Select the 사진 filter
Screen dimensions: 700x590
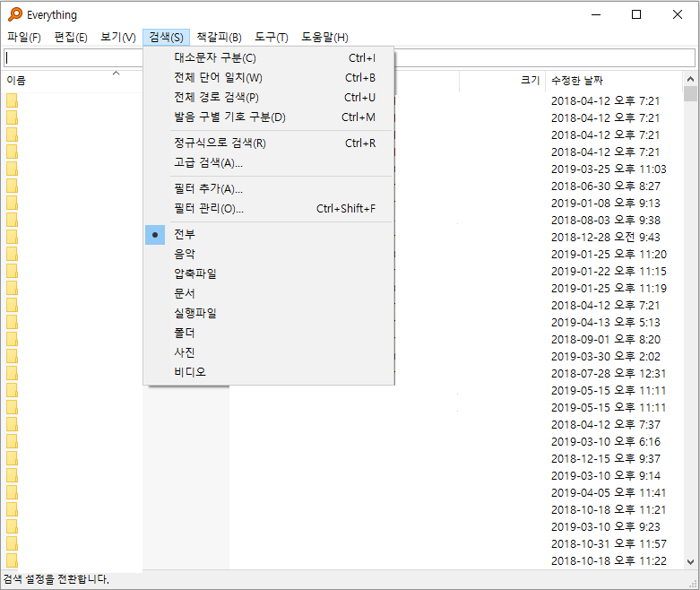[269, 352]
